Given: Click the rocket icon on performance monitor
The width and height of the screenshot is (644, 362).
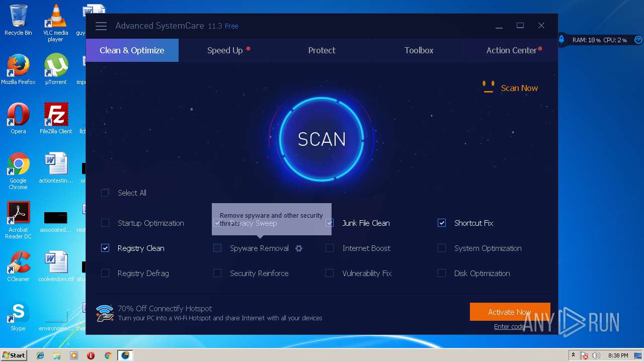Looking at the screenshot, I should [562, 39].
